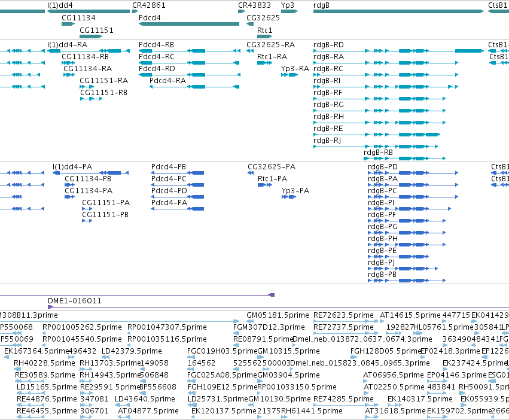Image resolution: width=509 pixels, height=420 pixels.
Task: Select EST Dmel_neb_013872_0637_0674.3prime
Action: [362, 339]
